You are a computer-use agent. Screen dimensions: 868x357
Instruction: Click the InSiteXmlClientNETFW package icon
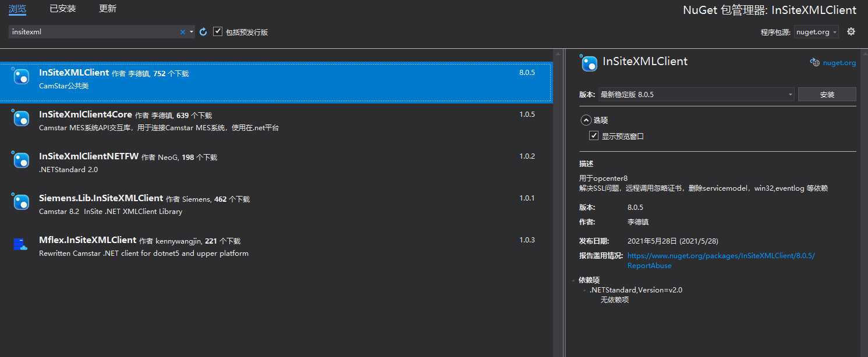click(21, 160)
